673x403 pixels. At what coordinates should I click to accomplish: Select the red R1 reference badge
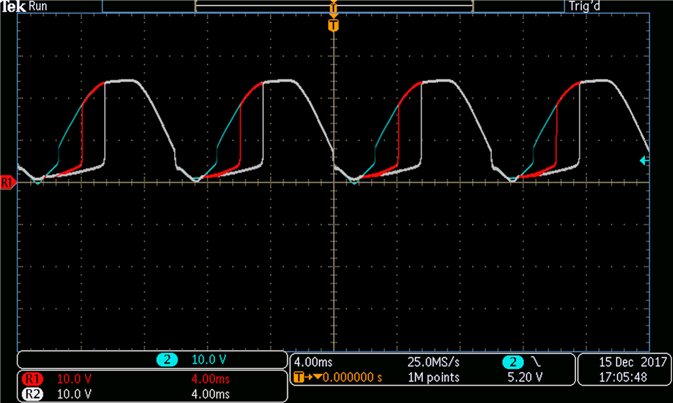coord(33,379)
